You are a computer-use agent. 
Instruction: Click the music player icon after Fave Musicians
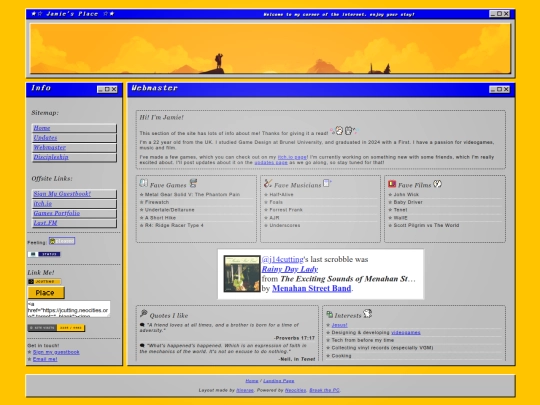[x=327, y=183]
